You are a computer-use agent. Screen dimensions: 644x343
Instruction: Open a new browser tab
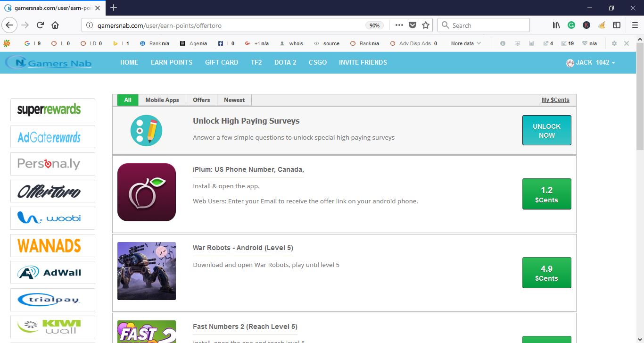(114, 8)
